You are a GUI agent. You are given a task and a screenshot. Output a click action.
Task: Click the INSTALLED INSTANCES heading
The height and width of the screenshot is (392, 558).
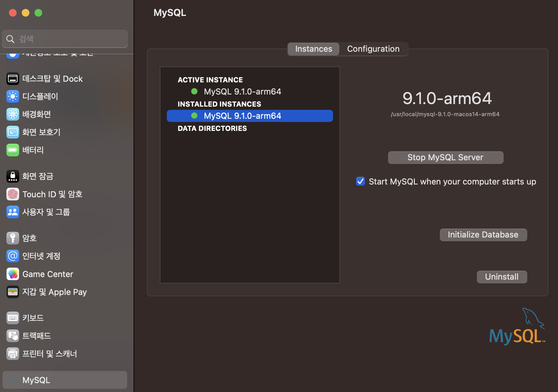[x=219, y=104]
